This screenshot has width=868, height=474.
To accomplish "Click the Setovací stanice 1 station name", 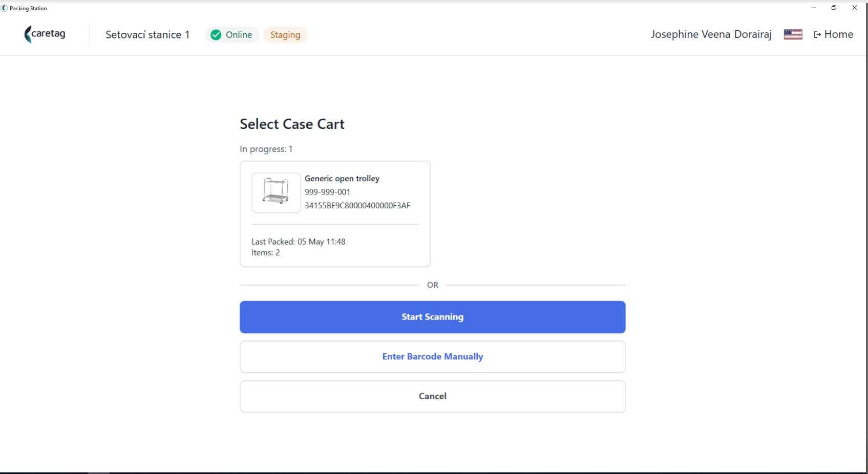I will pyautogui.click(x=147, y=35).
